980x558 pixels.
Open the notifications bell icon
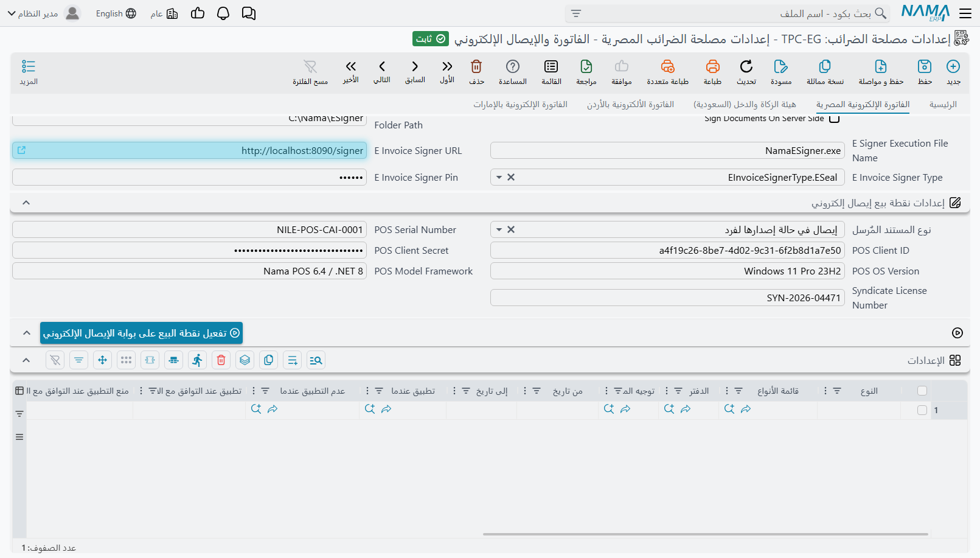223,13
